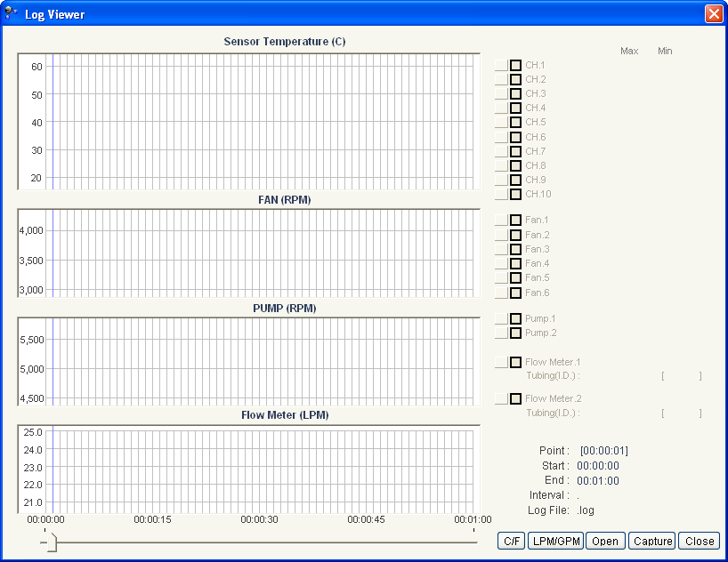Enable the Pump.1 checkbox
This screenshot has height=562, width=728.
515,318
